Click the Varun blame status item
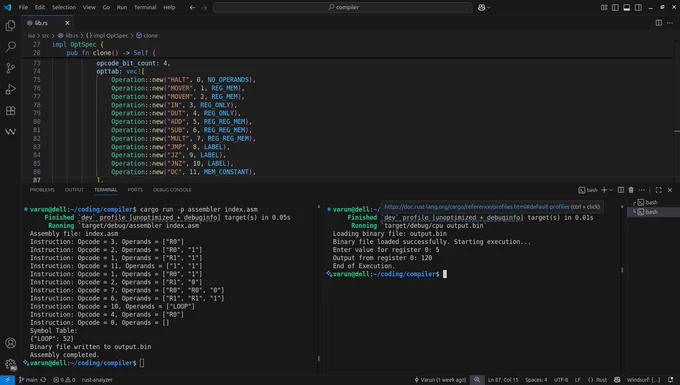The image size is (680, 385). point(440,380)
